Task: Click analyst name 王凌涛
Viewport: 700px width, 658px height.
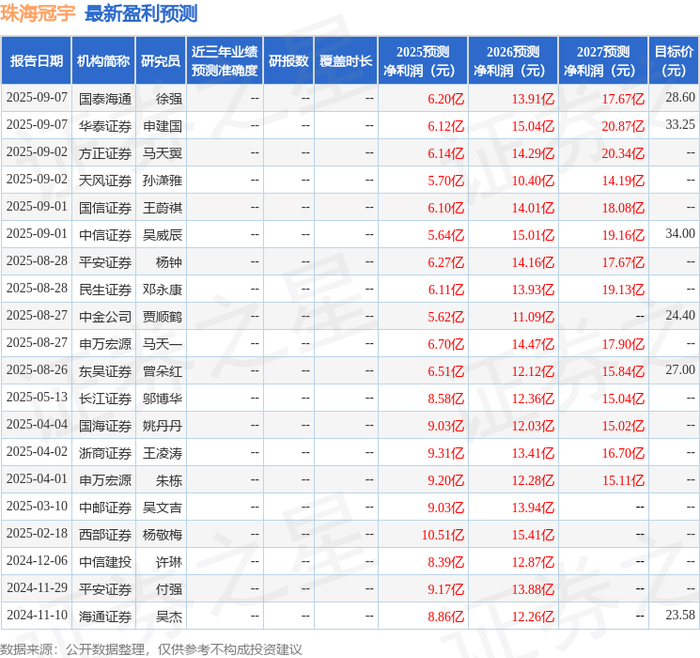Action: (x=162, y=453)
